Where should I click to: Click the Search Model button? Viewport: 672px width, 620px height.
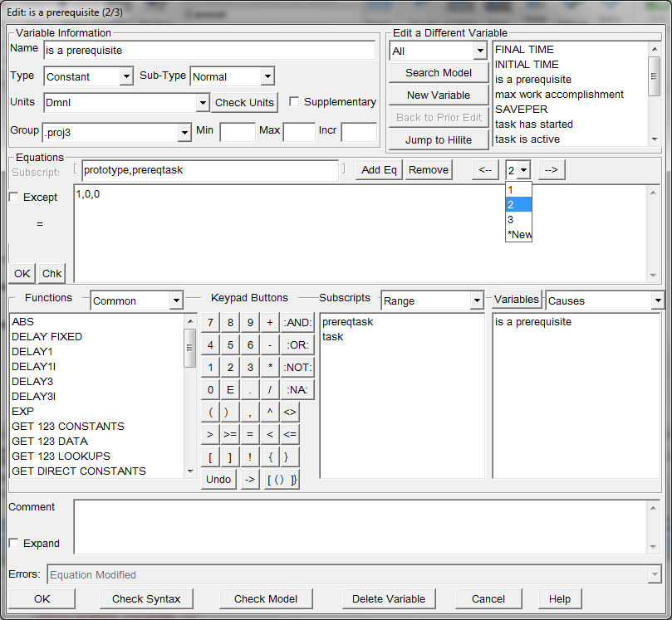pyautogui.click(x=439, y=73)
